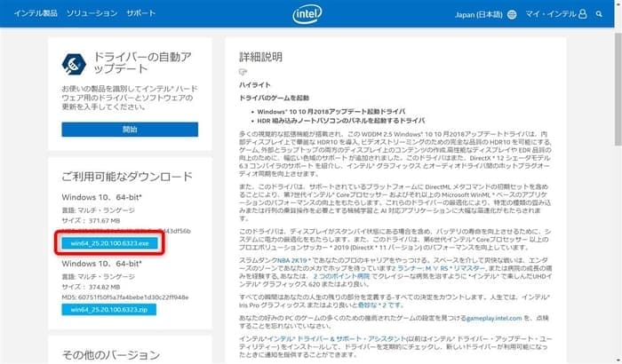Click the Windows 10 10月2018アップデート bullet
This screenshot has height=364, width=622.
click(x=331, y=112)
